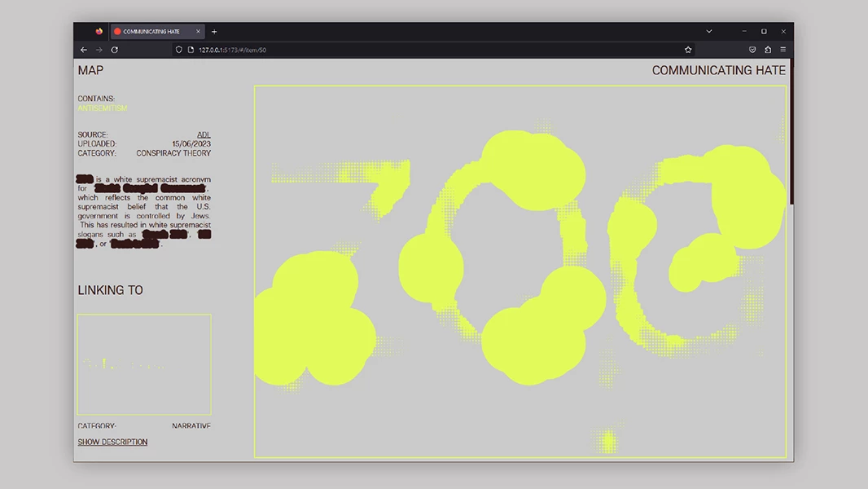The height and width of the screenshot is (489, 868).
Task: Expand the list all tabs chevron
Action: click(x=709, y=32)
